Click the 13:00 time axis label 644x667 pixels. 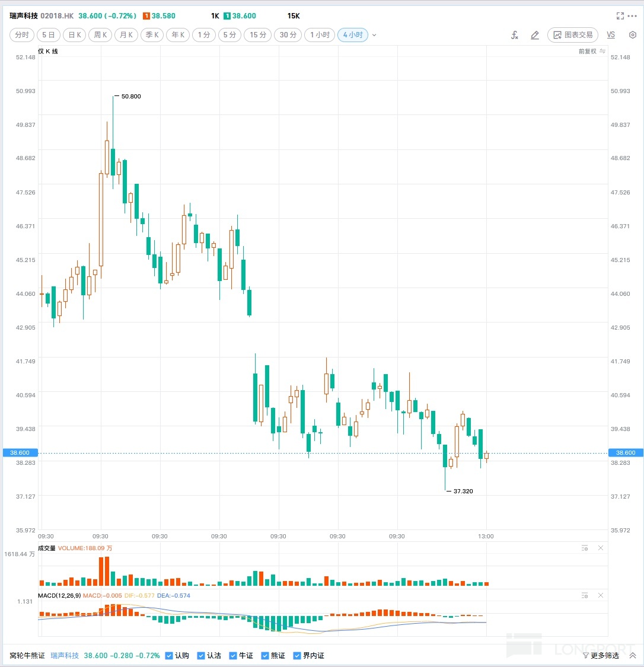486,537
